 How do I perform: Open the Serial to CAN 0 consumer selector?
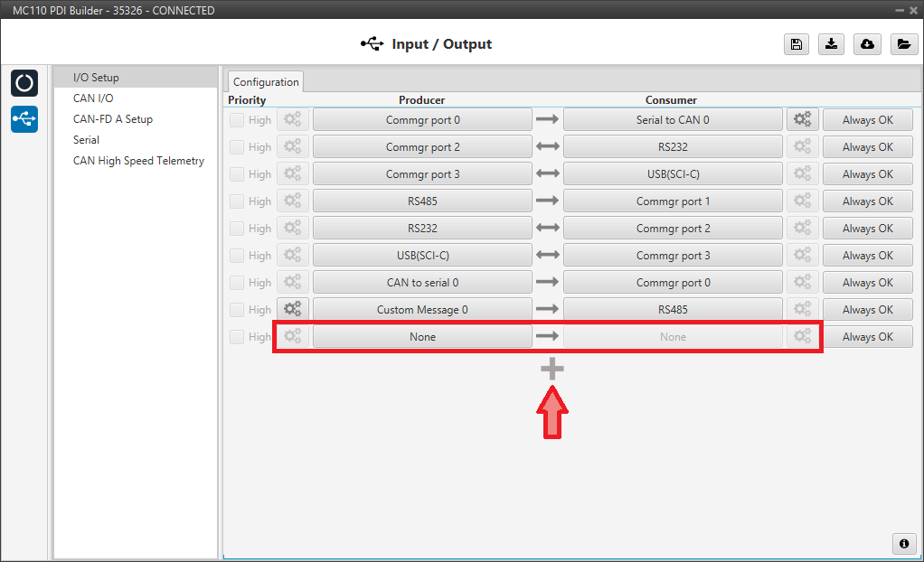point(673,120)
